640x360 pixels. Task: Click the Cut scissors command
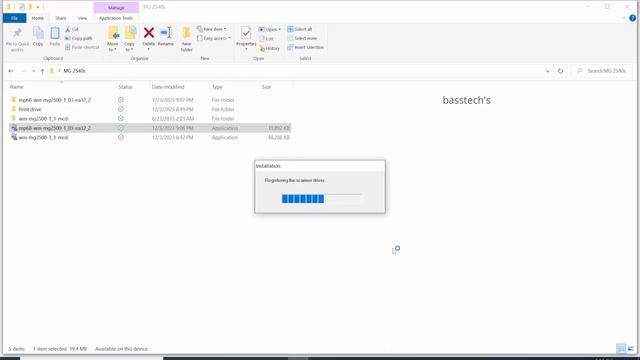[x=72, y=29]
